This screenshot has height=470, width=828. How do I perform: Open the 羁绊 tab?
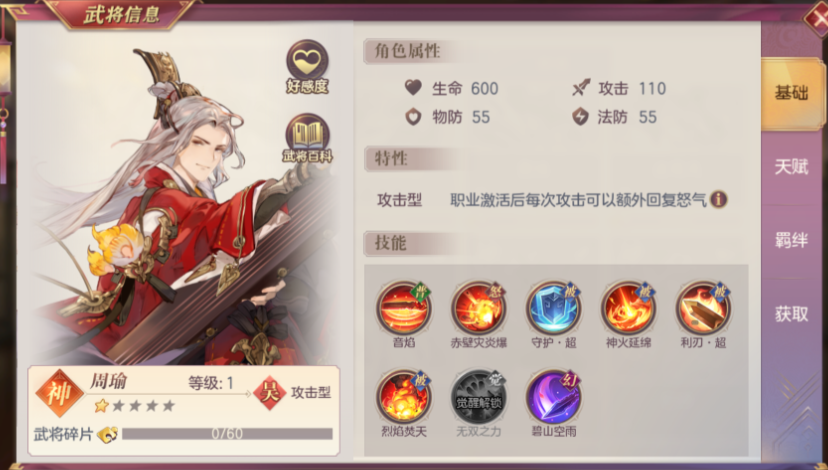[791, 240]
